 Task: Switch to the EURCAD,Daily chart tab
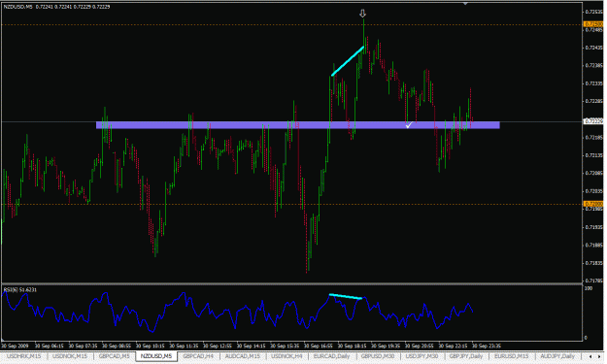[x=331, y=356]
